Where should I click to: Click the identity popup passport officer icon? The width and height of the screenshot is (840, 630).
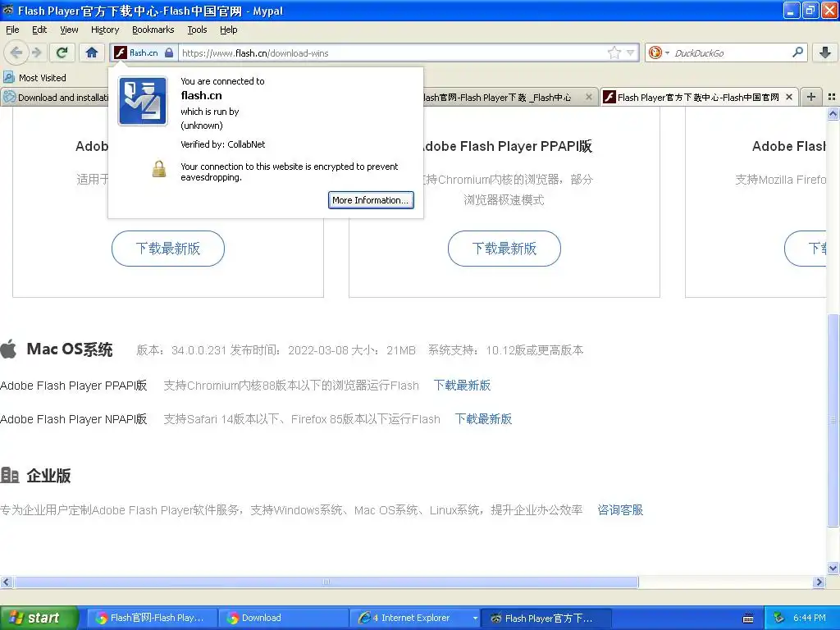point(143,101)
